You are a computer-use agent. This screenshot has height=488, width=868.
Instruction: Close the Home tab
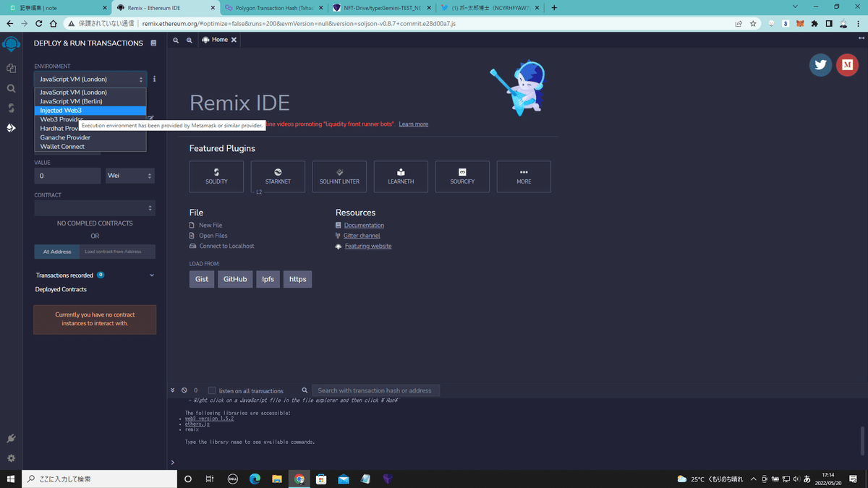click(234, 40)
